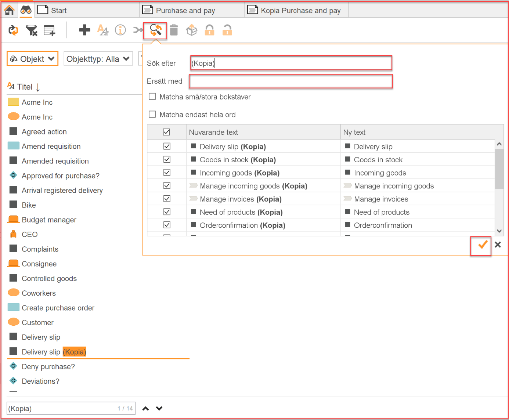
Task: Enable Matcha små/stora bokstäver checkbox
Action: pos(152,97)
